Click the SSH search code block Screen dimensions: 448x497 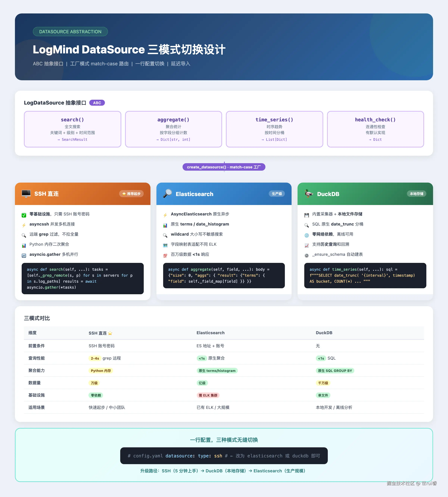point(83,278)
